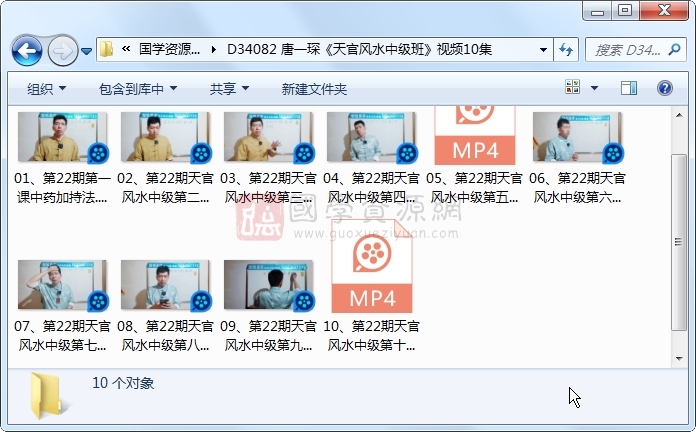Click file name 10、第22期天官风水中级第十
Viewport: 696px width, 432px height.
pos(371,335)
